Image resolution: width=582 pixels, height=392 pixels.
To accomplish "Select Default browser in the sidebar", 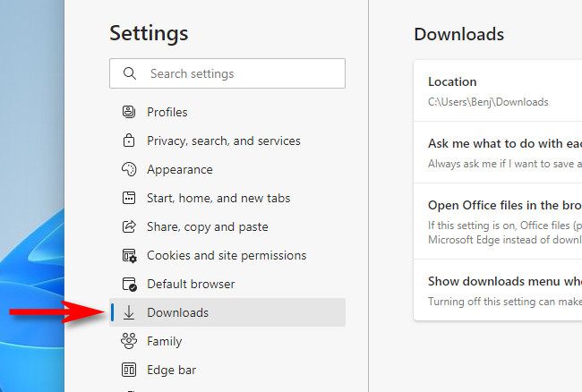I will (x=227, y=284).
